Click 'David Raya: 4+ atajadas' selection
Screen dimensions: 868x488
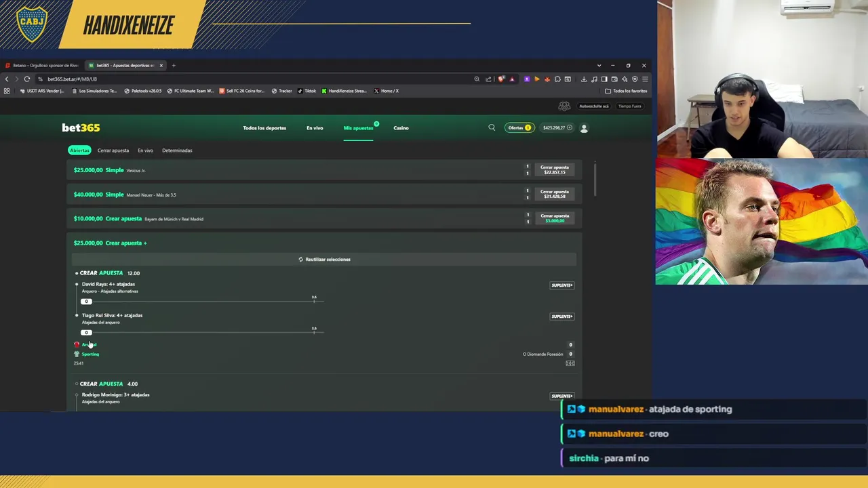pos(108,284)
